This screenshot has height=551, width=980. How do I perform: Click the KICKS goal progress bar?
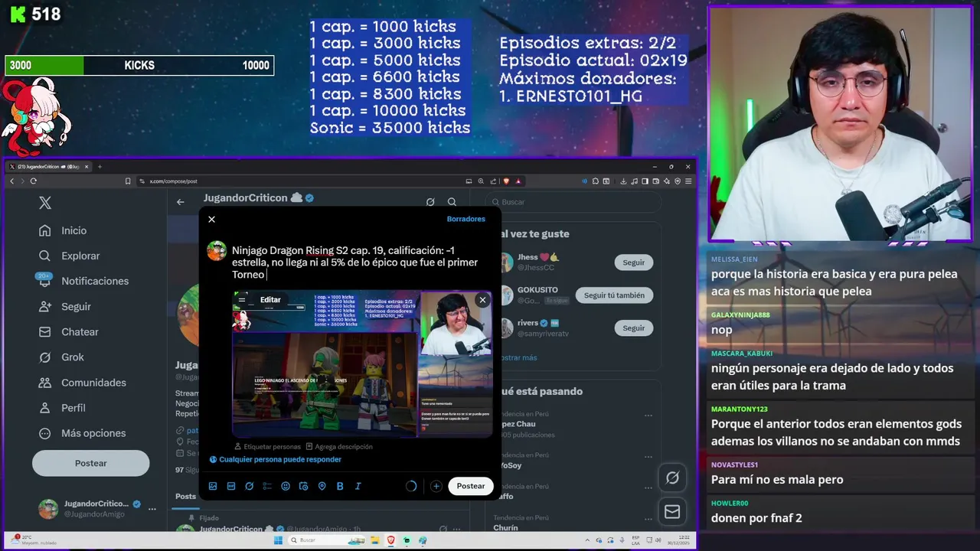pyautogui.click(x=139, y=66)
